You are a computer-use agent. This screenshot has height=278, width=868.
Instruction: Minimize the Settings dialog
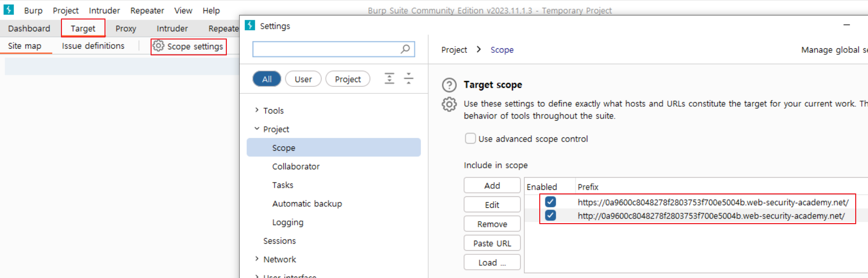click(x=846, y=25)
